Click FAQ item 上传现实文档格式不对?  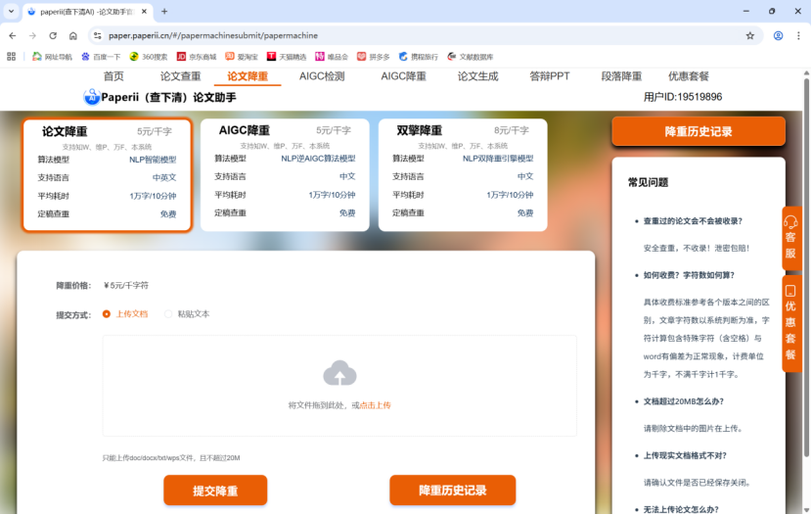tap(685, 455)
